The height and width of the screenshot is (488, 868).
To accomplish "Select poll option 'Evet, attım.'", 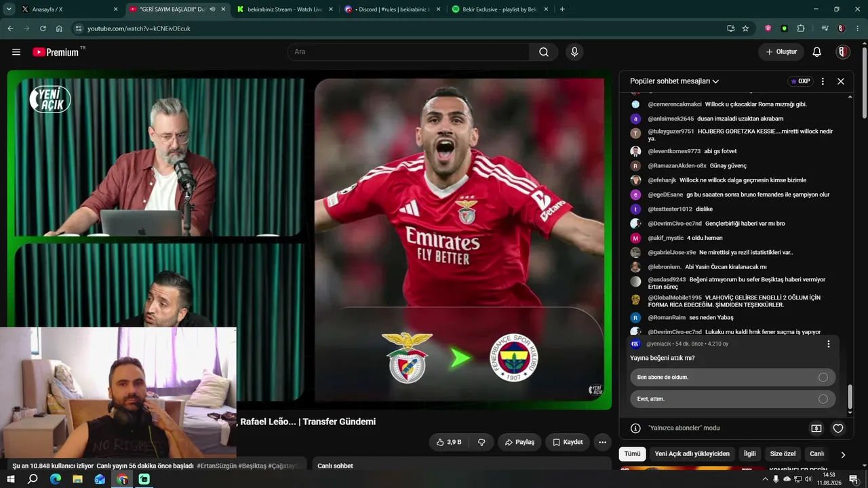I will coord(732,399).
